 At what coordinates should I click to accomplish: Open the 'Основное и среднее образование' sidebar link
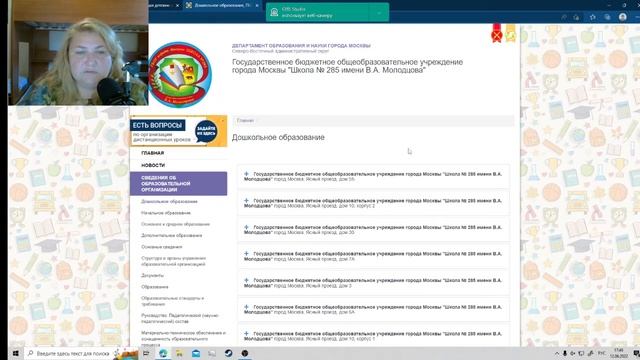click(x=175, y=224)
